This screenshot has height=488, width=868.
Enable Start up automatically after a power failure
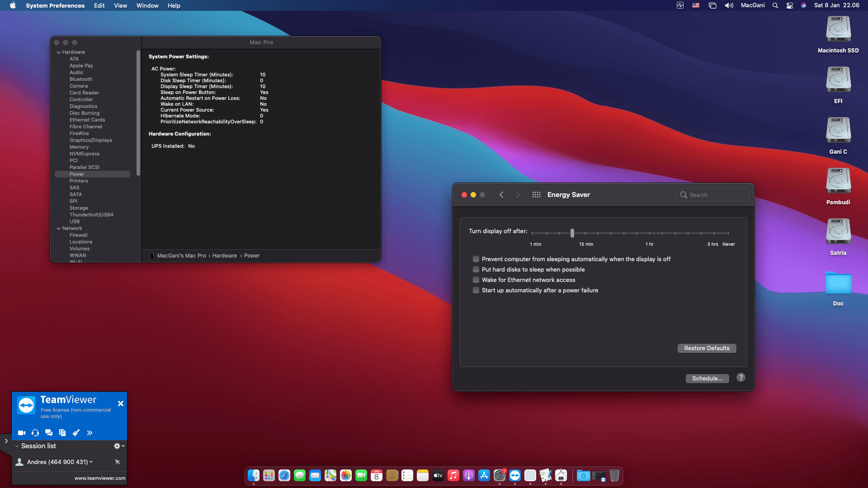click(476, 290)
